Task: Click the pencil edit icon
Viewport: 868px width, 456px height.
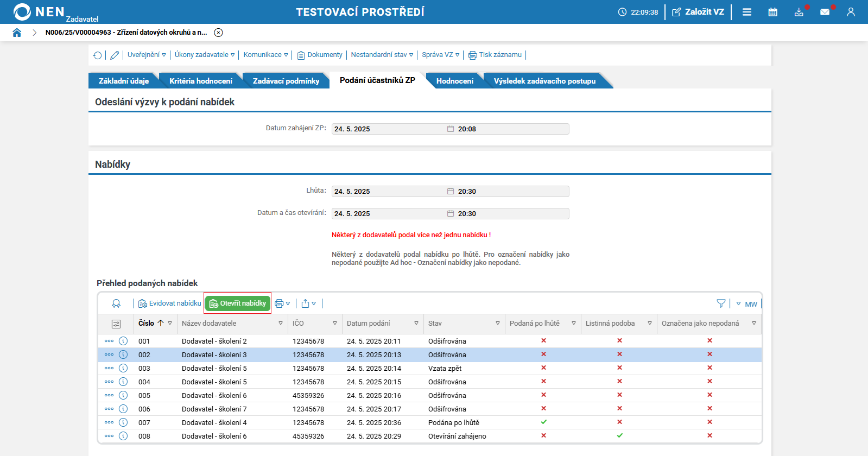Action: (115, 55)
